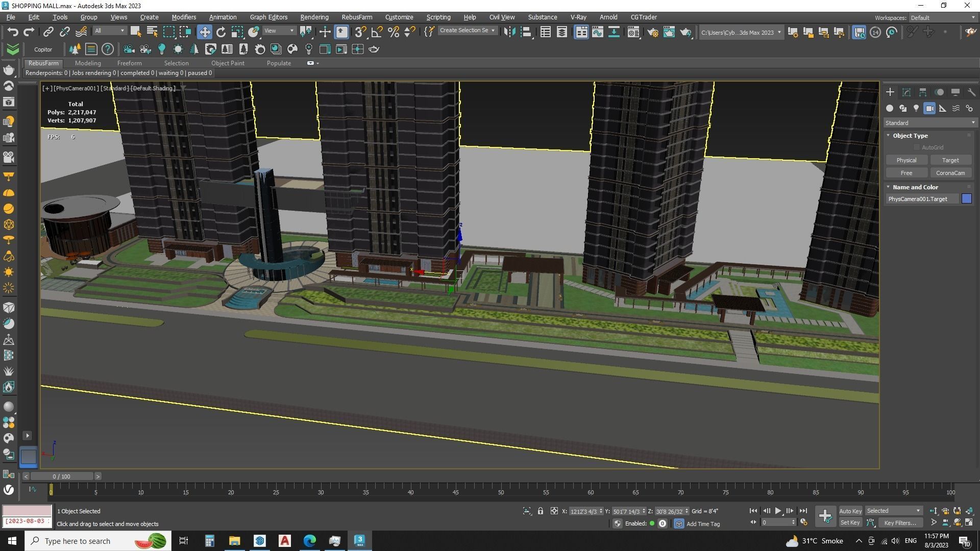Open Render Setup dialog icon
The height and width of the screenshot is (551, 980).
click(x=653, y=32)
